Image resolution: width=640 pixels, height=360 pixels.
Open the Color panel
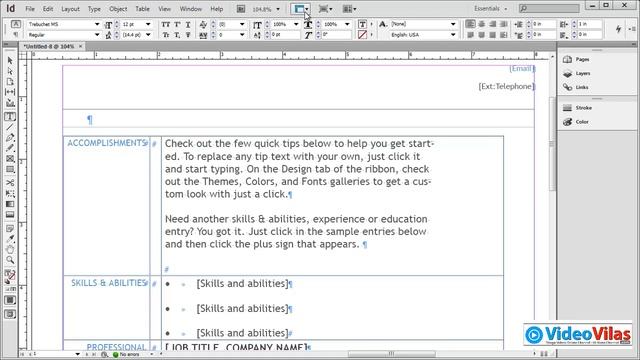tap(577, 122)
